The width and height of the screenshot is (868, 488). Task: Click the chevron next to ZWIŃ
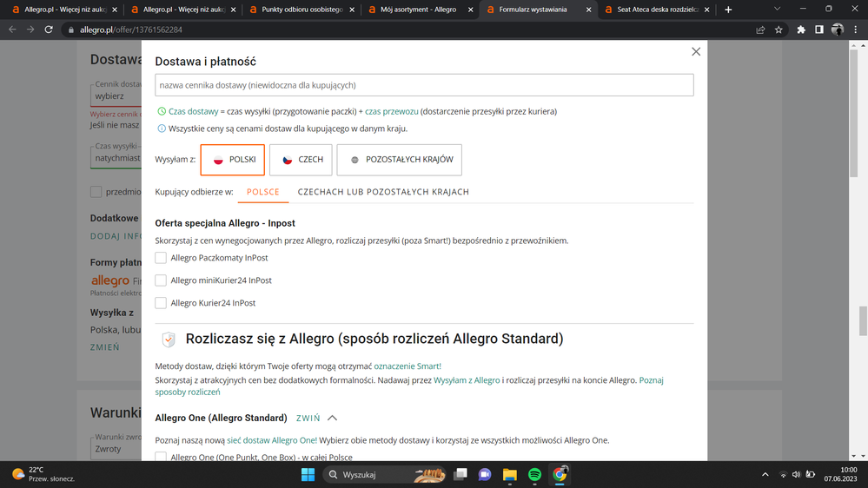[332, 418]
